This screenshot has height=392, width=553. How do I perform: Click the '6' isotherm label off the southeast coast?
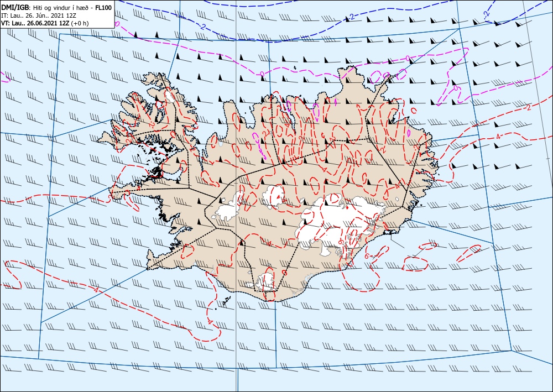click(x=367, y=257)
